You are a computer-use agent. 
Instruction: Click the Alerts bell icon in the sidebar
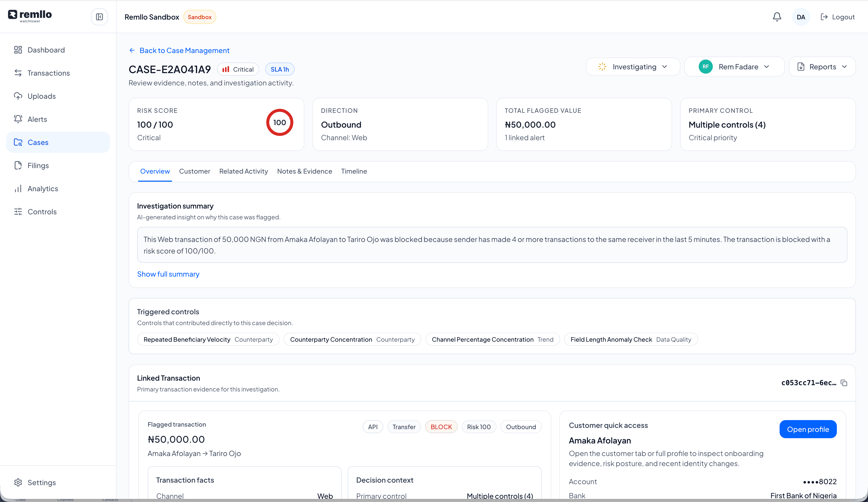[x=18, y=119]
